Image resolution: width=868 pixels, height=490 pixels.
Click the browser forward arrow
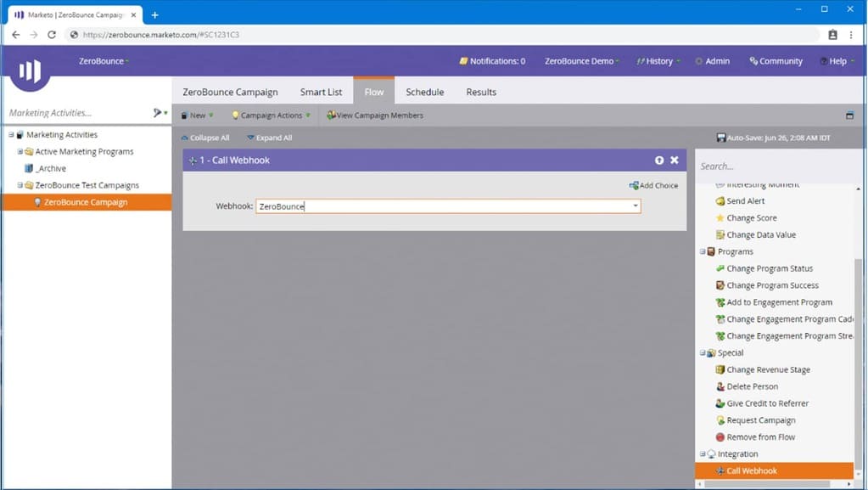34,34
